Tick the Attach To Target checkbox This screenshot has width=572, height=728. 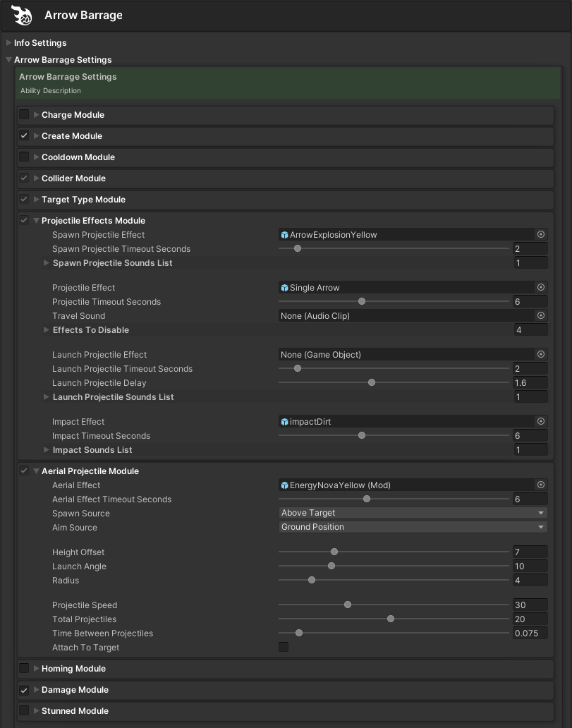(x=284, y=648)
